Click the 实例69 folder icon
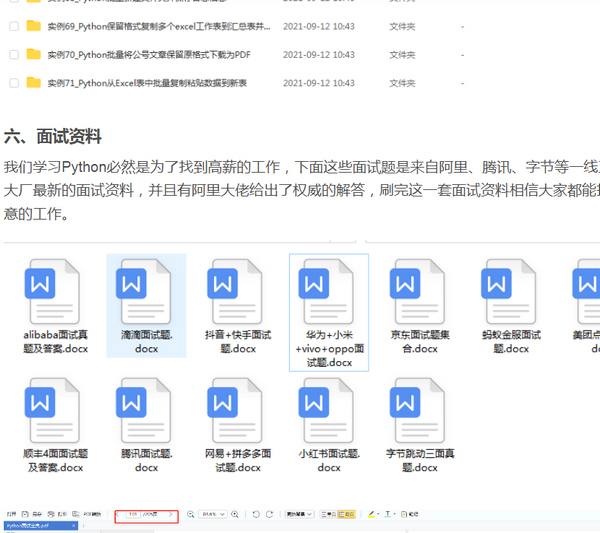Viewport: 600px width, 533px height. 34,26
